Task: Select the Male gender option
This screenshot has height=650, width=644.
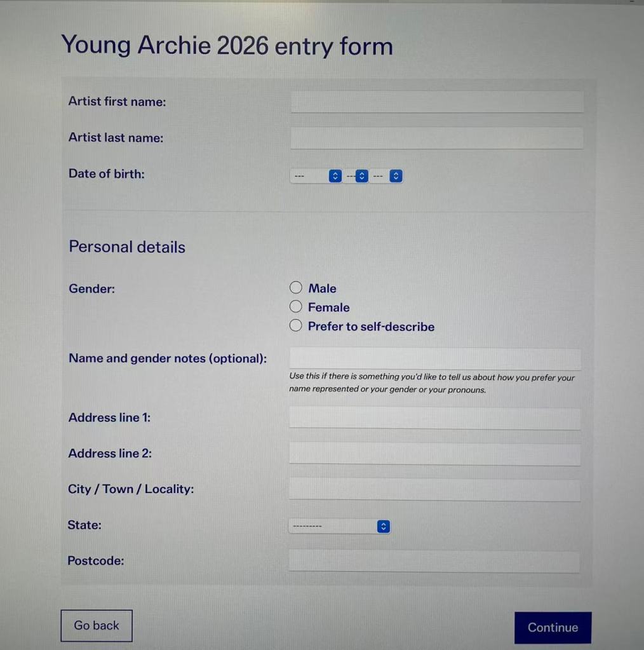Action: click(x=296, y=288)
